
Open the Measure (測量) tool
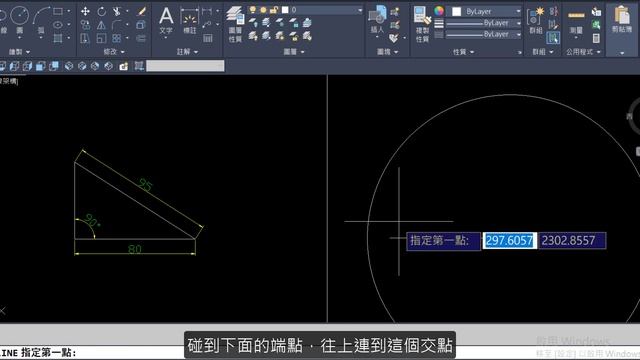576,22
